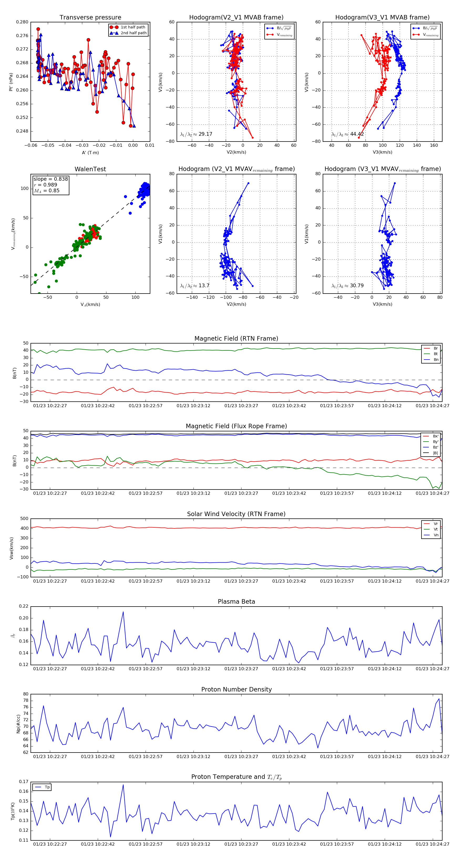Screen dimensions: 473x868
Task: Select the "Vr" legend entry
Action: tap(431, 524)
